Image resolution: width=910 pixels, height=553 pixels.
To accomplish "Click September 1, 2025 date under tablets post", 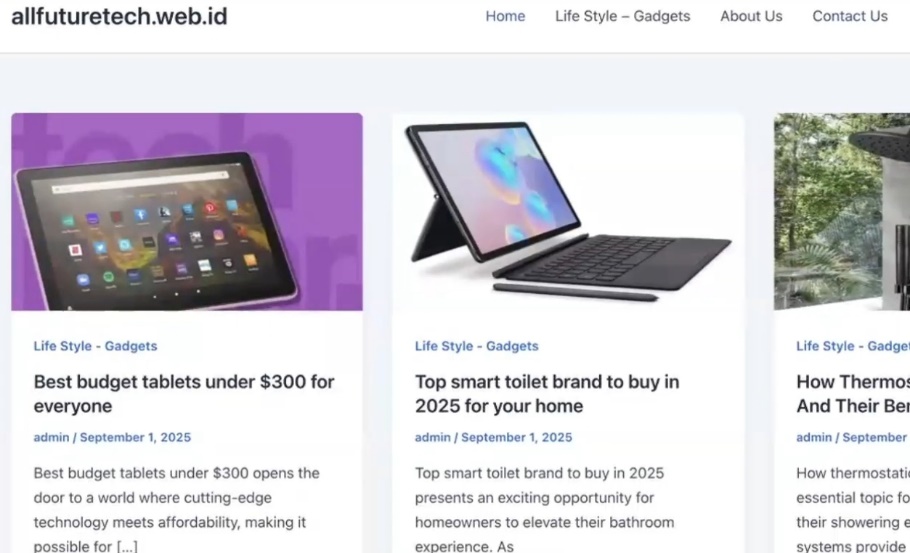I will point(135,438).
